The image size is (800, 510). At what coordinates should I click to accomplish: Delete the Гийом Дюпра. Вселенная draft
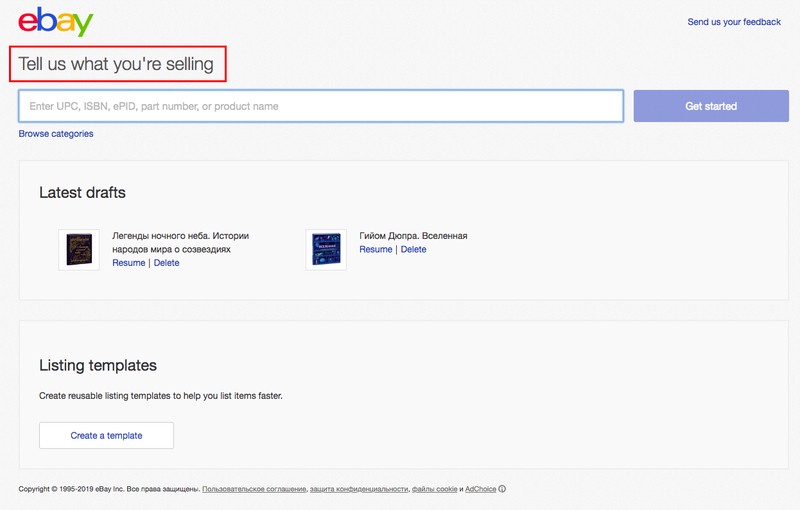point(413,249)
